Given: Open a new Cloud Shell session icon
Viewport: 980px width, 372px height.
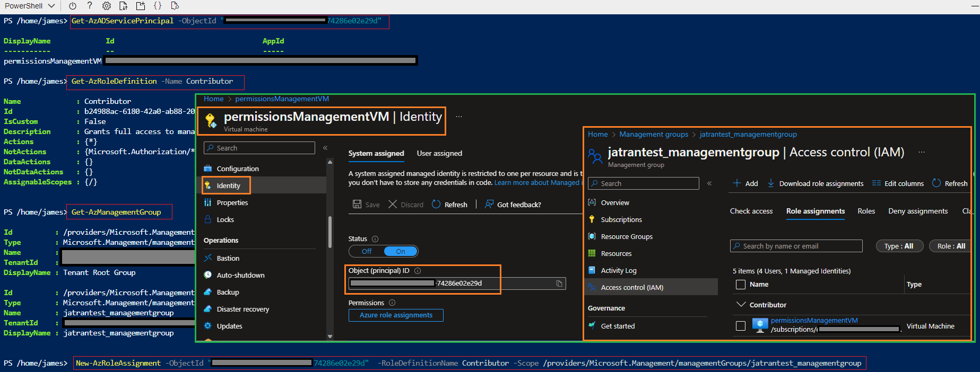Looking at the screenshot, I should click(x=141, y=6).
